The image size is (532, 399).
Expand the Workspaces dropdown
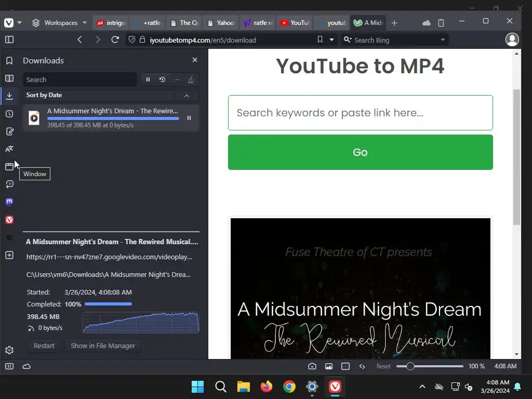[x=59, y=23]
